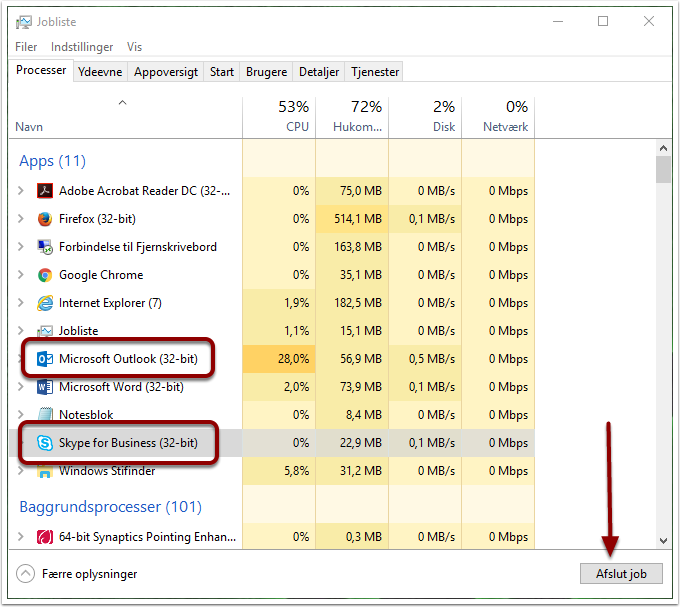This screenshot has width=680, height=607.
Task: Minimize the Jobliste window
Action: coord(558,21)
